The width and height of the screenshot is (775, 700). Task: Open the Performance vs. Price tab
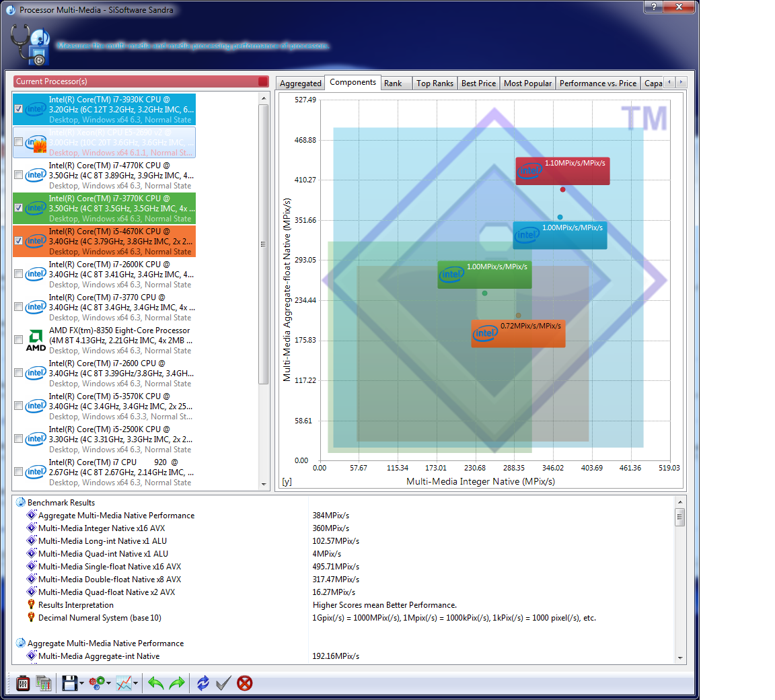tap(598, 83)
